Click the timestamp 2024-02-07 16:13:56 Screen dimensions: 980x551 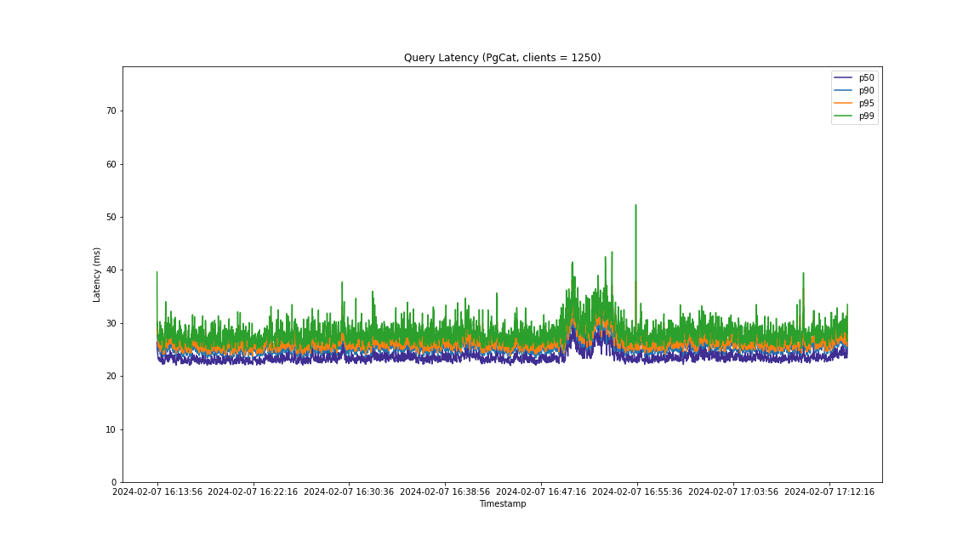157,492
